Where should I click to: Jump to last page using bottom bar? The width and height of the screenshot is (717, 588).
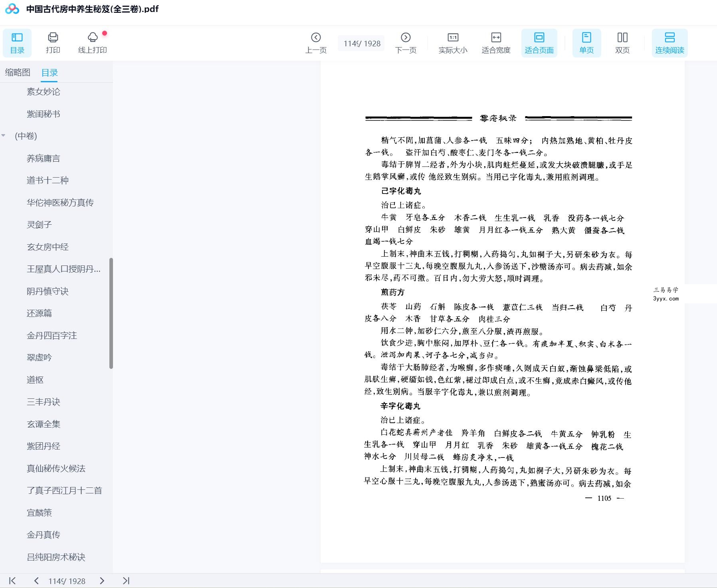coord(126,581)
